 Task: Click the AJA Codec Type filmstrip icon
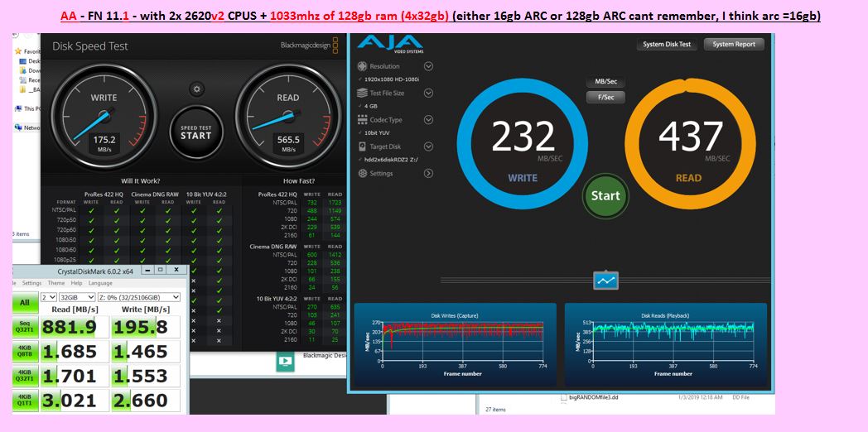(x=363, y=119)
